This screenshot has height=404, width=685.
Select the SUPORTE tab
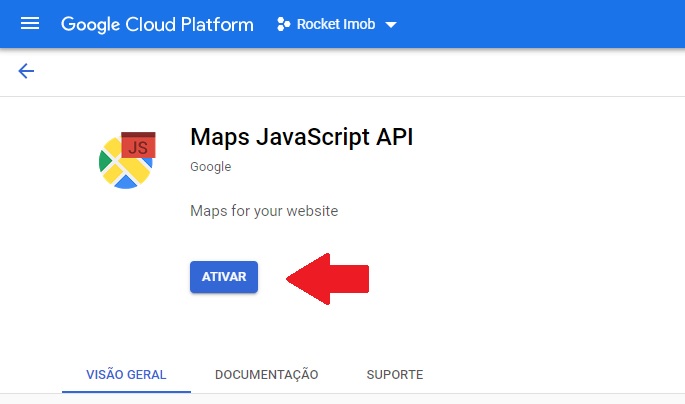pyautogui.click(x=395, y=374)
